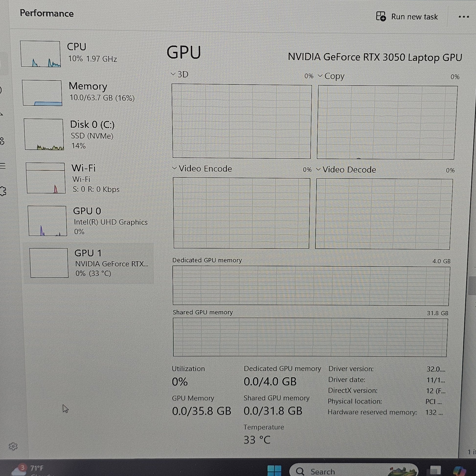The height and width of the screenshot is (476, 476).
Task: Click the Run new task icon
Action: click(x=381, y=16)
